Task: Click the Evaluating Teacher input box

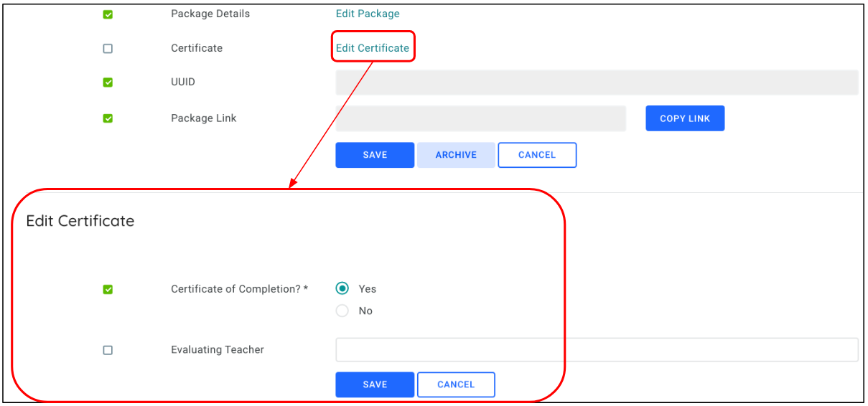Action: coord(597,350)
